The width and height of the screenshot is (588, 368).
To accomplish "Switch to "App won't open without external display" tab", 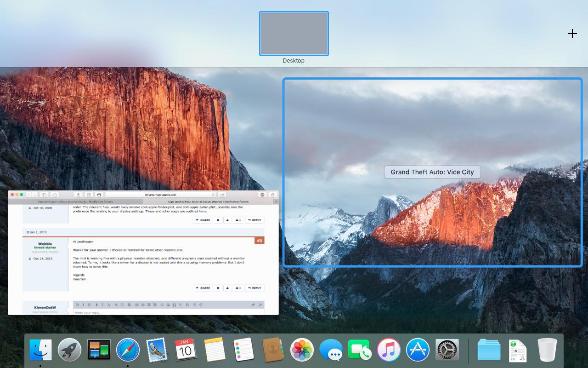I will tap(75, 201).
